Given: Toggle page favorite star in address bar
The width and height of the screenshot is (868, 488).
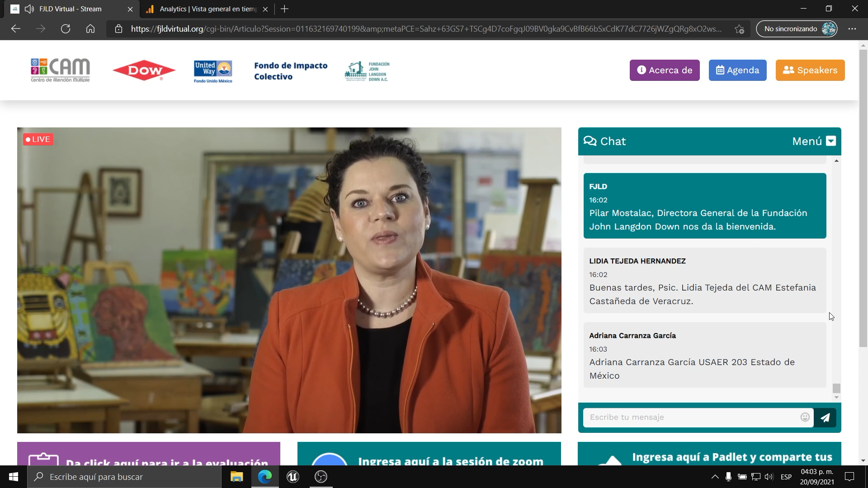Looking at the screenshot, I should (740, 28).
